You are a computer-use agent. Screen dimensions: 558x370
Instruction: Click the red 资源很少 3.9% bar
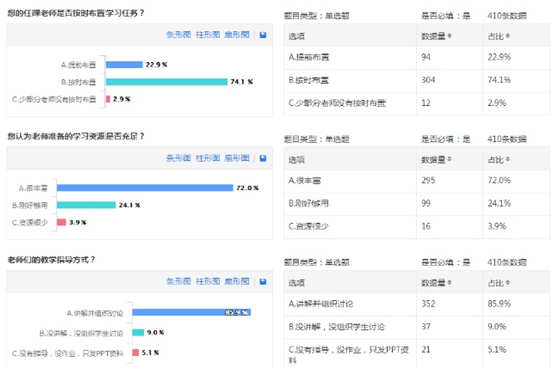click(62, 222)
